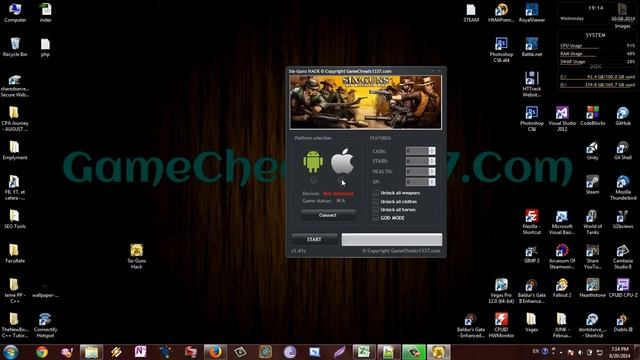Open GIMP 2 desktop shortcut
The height and width of the screenshot is (360, 640).
coord(532,253)
